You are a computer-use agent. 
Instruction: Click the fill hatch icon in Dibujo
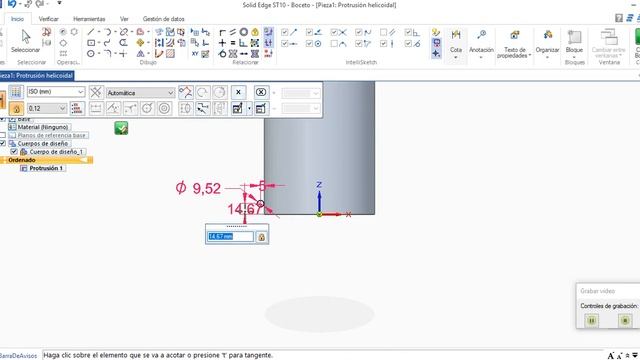click(x=170, y=53)
